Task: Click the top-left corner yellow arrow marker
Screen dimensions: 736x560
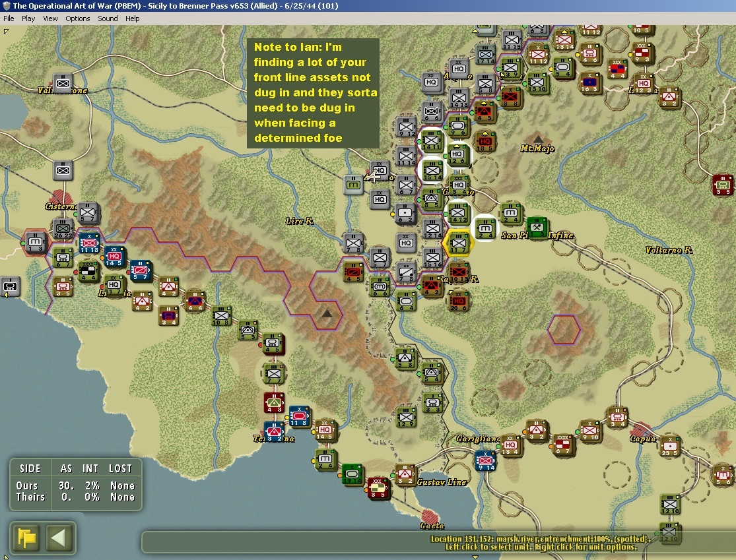Action: click(x=6, y=32)
